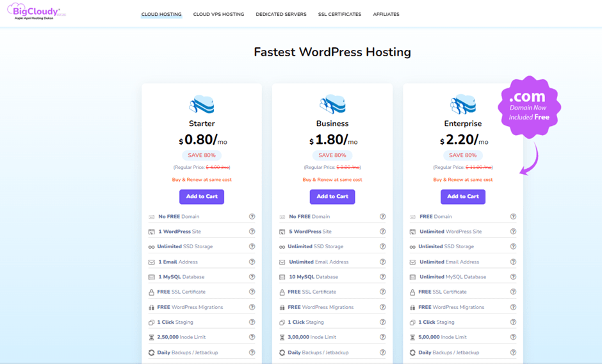Click the Fastest WordPress Hosting heading

click(x=332, y=52)
